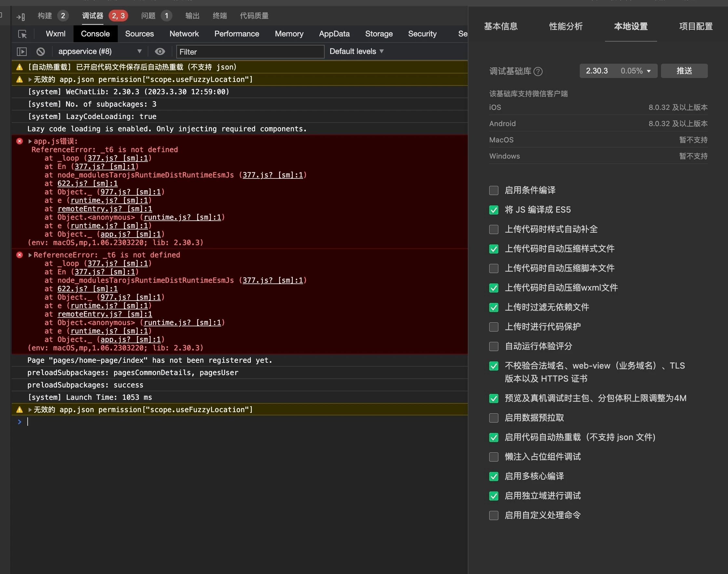
Task: Open the 2.30.3 base library version dropdown
Action: click(x=618, y=71)
